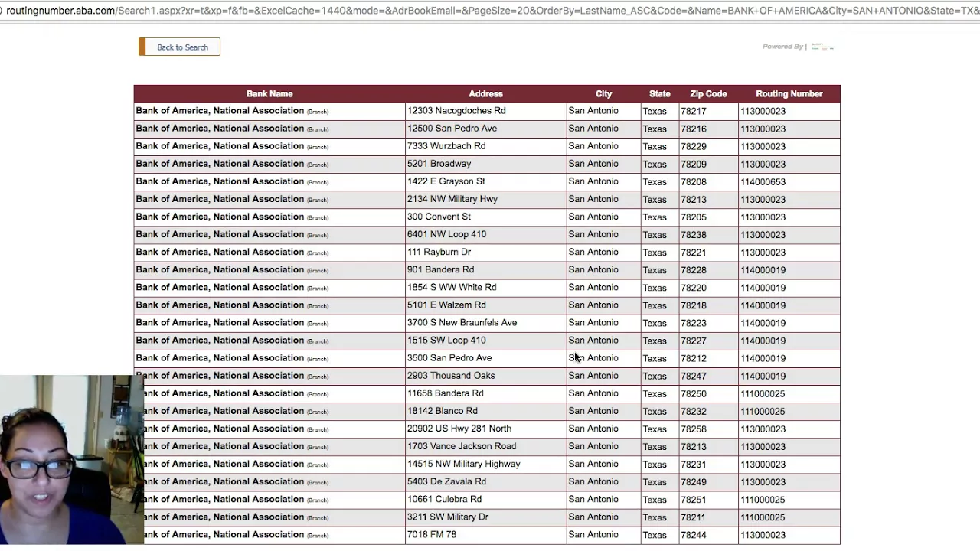Click zip code 78244
Viewport: 980px width, 551px height.
[x=694, y=535]
